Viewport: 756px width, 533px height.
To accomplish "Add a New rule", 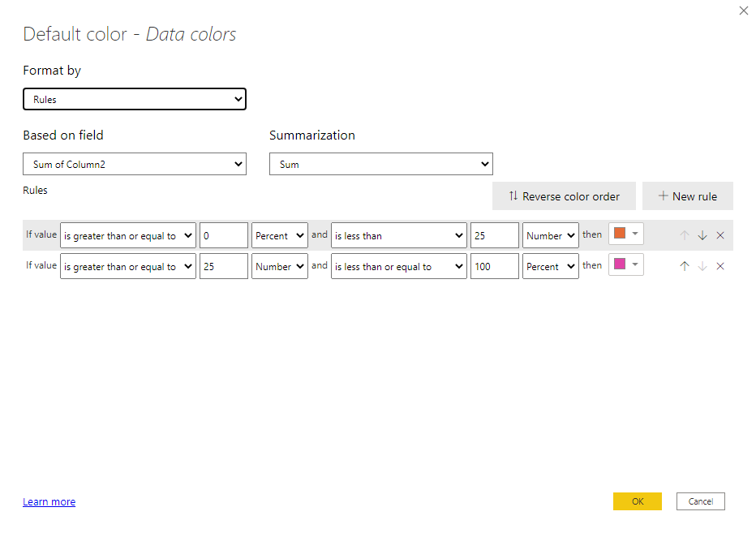I will (688, 196).
